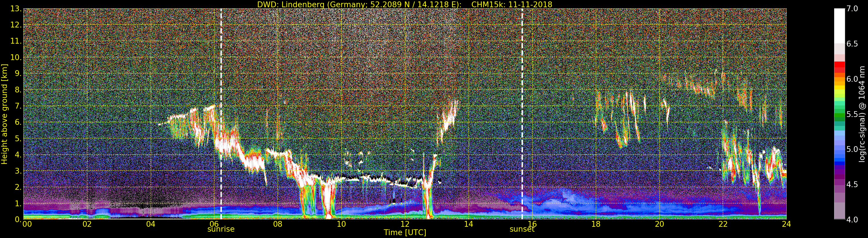Click the time axis tick '12'
This screenshot has height=238, width=868.
405,224
